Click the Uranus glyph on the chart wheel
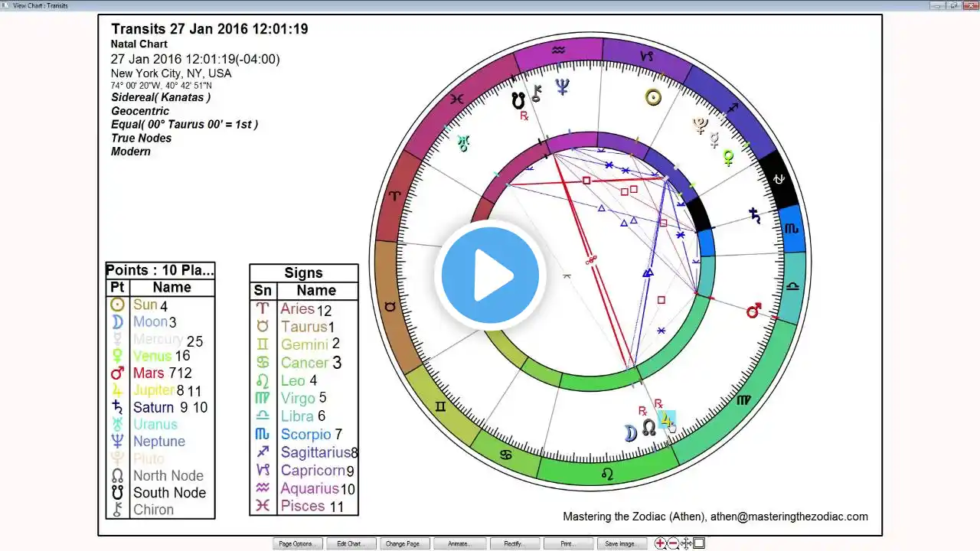Image resolution: width=980 pixels, height=551 pixels. 462,142
